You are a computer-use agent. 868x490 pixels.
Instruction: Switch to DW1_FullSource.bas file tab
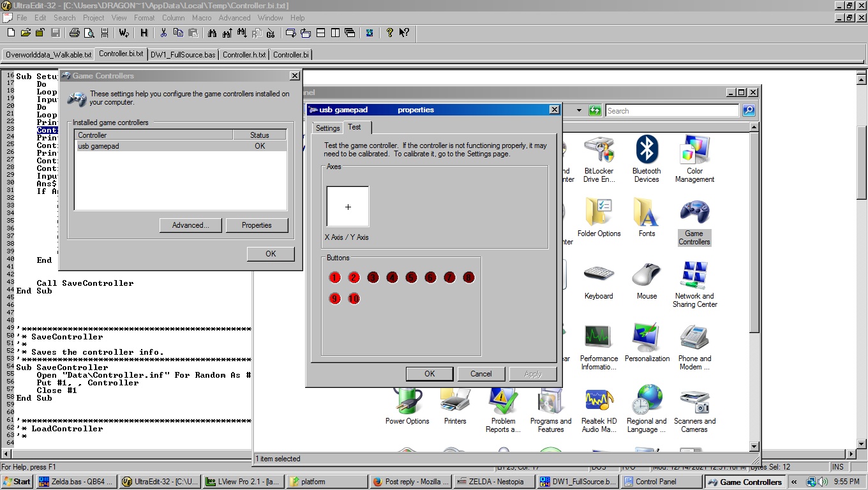tap(183, 55)
